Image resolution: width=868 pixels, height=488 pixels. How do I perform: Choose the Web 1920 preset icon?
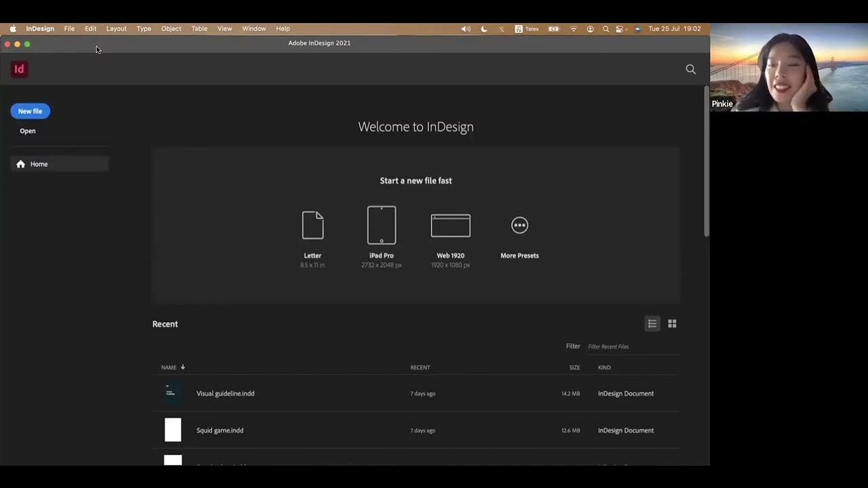point(450,226)
